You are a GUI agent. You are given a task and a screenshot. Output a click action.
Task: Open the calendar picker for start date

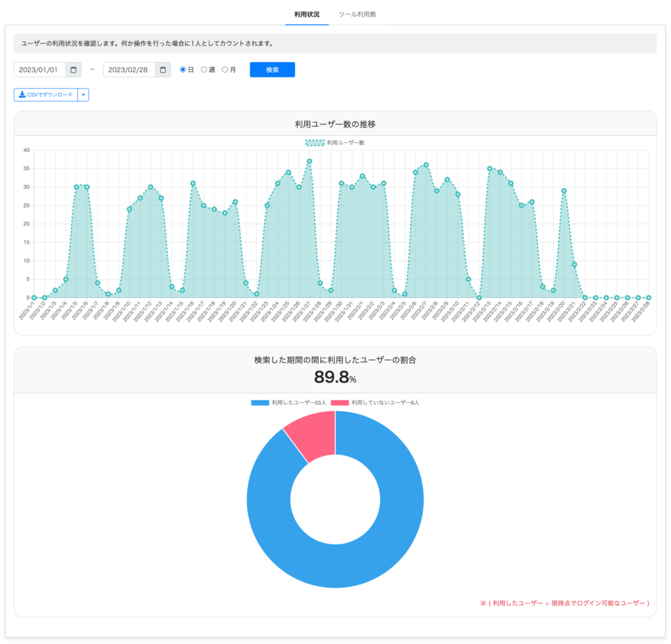coord(73,69)
